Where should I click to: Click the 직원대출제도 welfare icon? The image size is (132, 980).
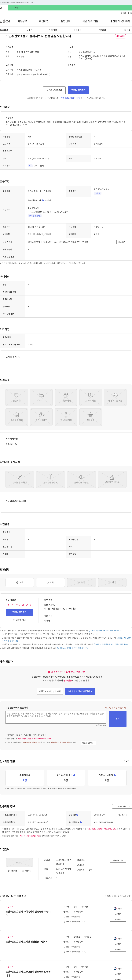pos(41,417)
